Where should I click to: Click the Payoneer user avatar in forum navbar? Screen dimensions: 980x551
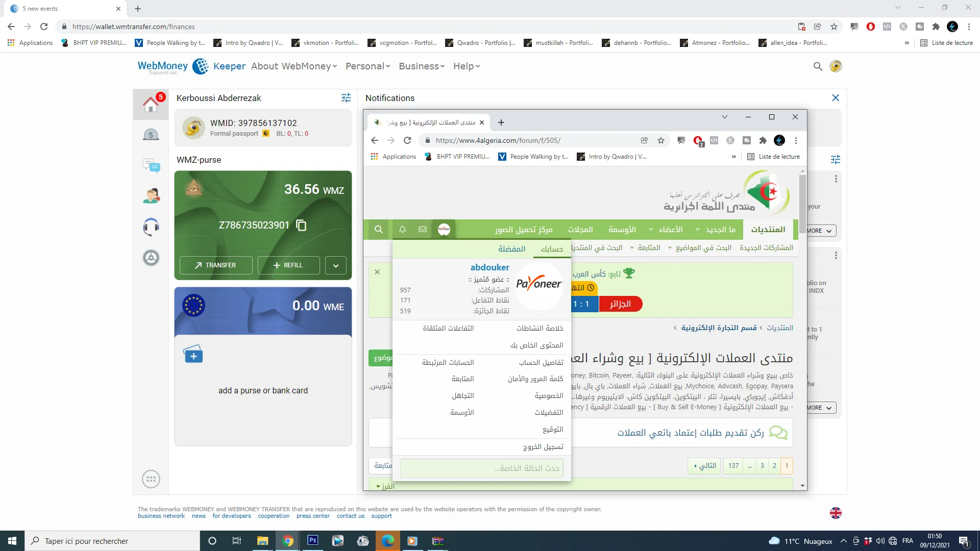[444, 230]
